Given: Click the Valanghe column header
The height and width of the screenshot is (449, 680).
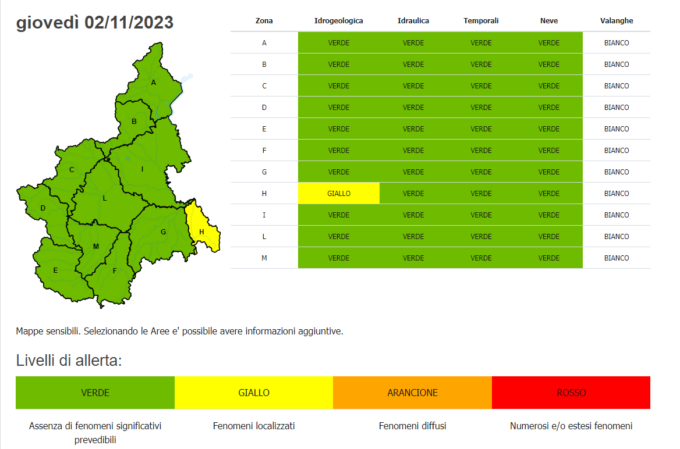Looking at the screenshot, I should 617,20.
